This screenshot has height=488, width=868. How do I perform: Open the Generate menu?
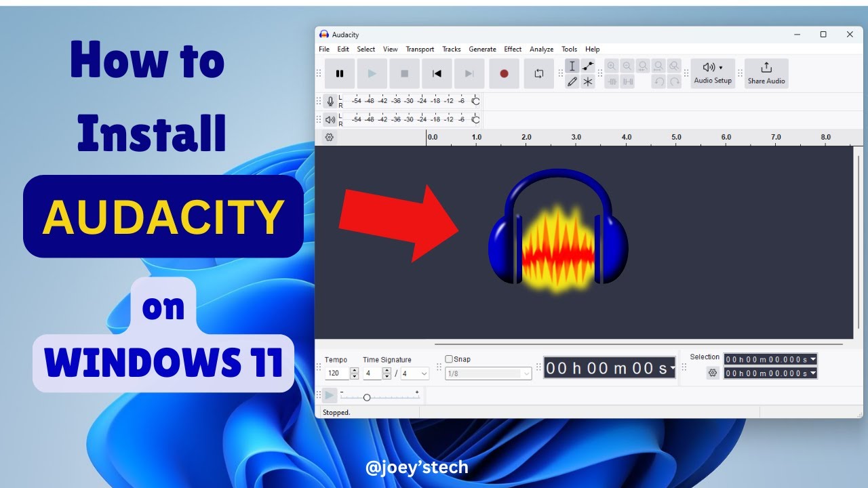pos(482,49)
